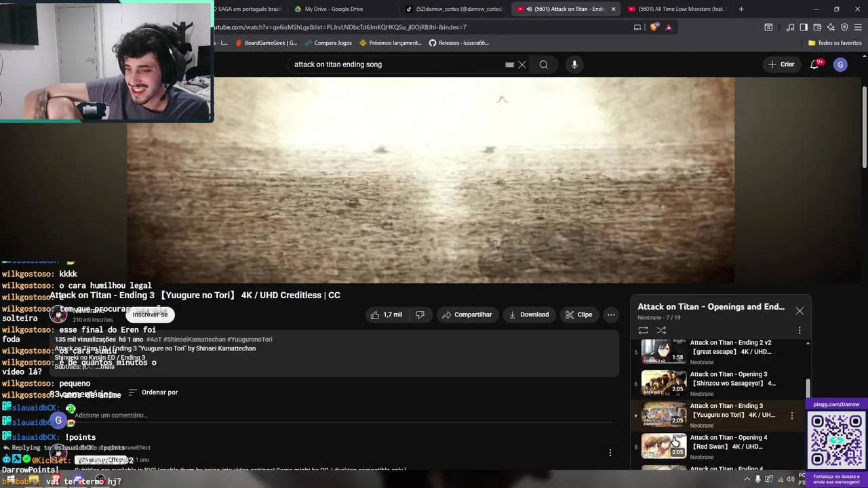This screenshot has height=488, width=868.
Task: Click the install app icon in address bar
Action: click(x=637, y=27)
